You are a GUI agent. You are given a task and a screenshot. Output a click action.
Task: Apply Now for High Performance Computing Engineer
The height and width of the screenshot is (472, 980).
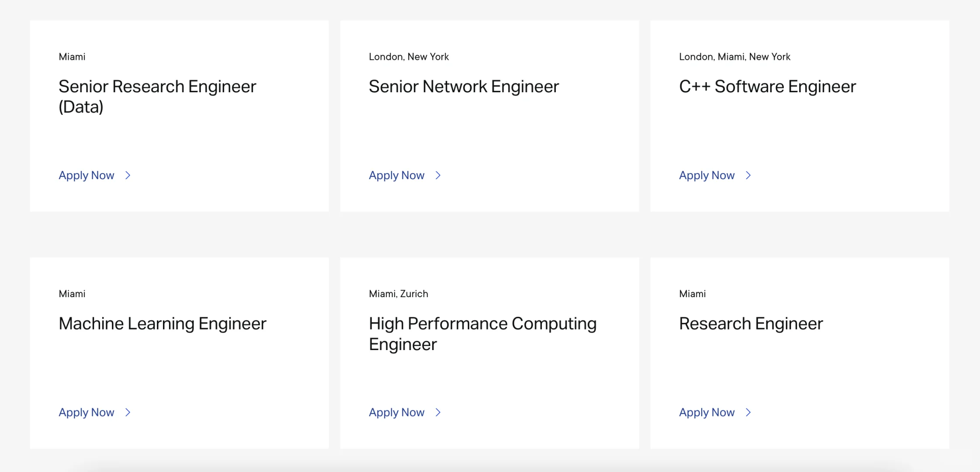coord(396,412)
